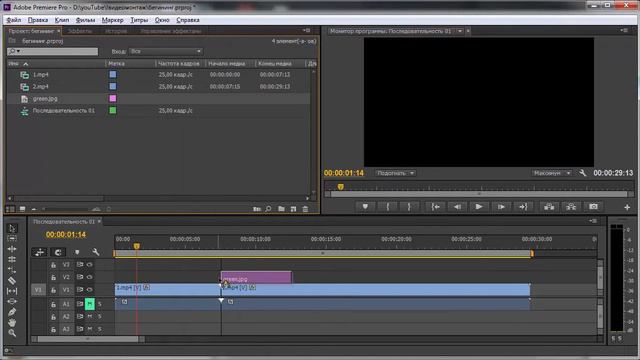Select the Rate Stretch tool
This screenshot has height=360, width=640.
click(12, 270)
